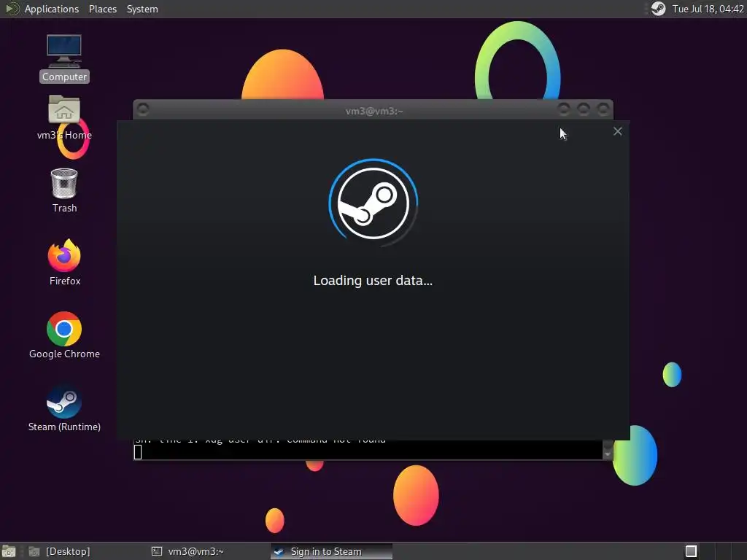
Task: Close the Steam loading dialog
Action: coord(617,131)
